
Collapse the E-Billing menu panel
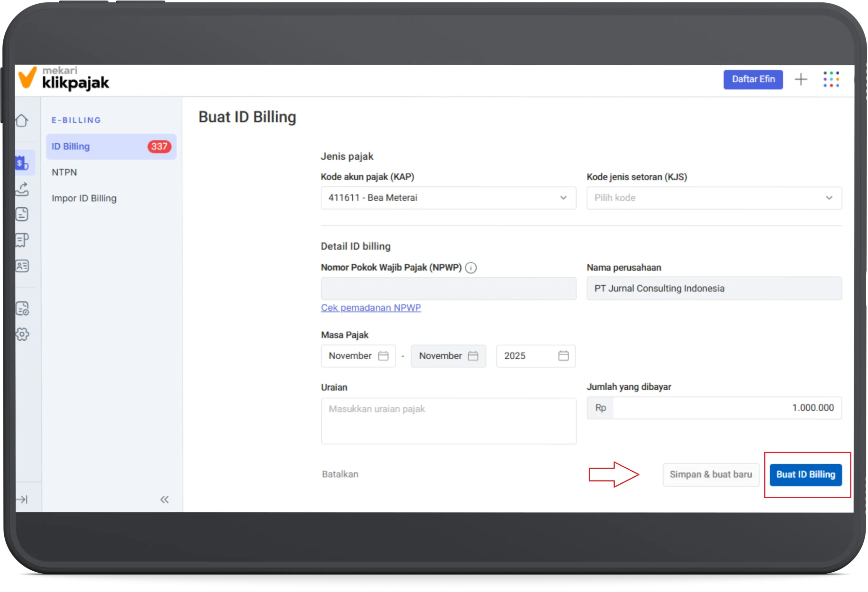point(164,499)
